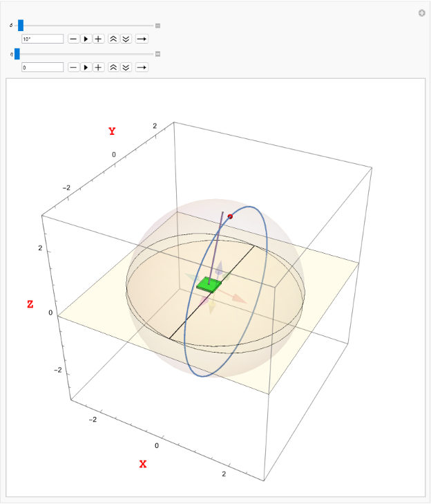This screenshot has width=431, height=504.
Task: Click the η slider thumb
Action: point(17,53)
